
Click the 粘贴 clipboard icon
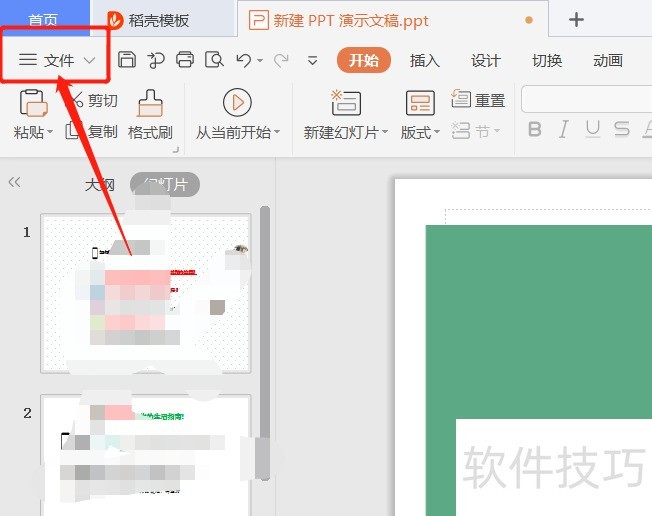33,103
